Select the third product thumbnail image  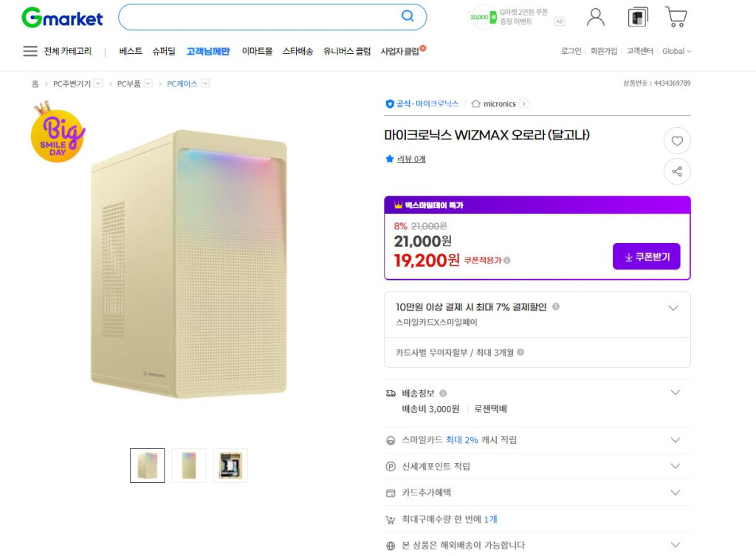(x=230, y=465)
